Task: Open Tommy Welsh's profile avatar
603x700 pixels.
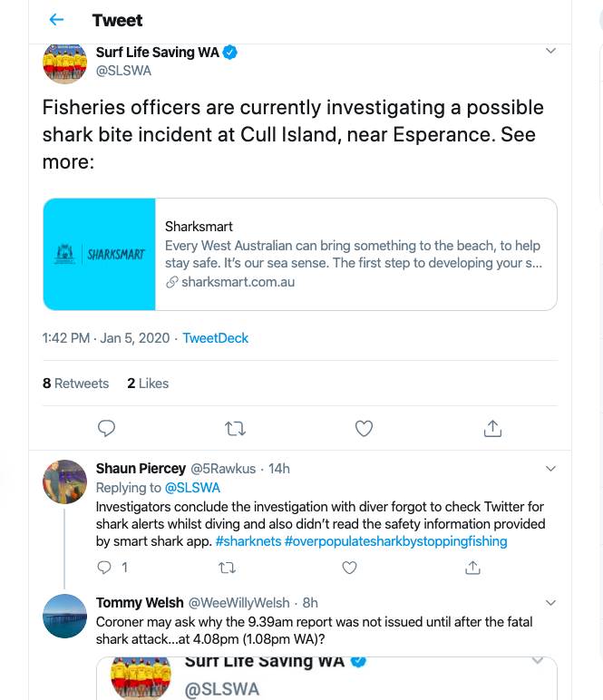Action: 64,616
